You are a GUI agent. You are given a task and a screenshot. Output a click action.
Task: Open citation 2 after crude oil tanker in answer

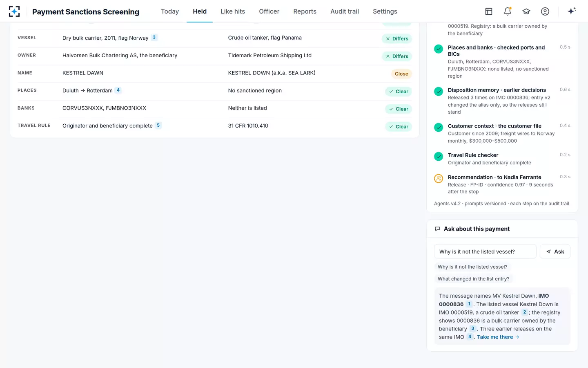point(525,312)
